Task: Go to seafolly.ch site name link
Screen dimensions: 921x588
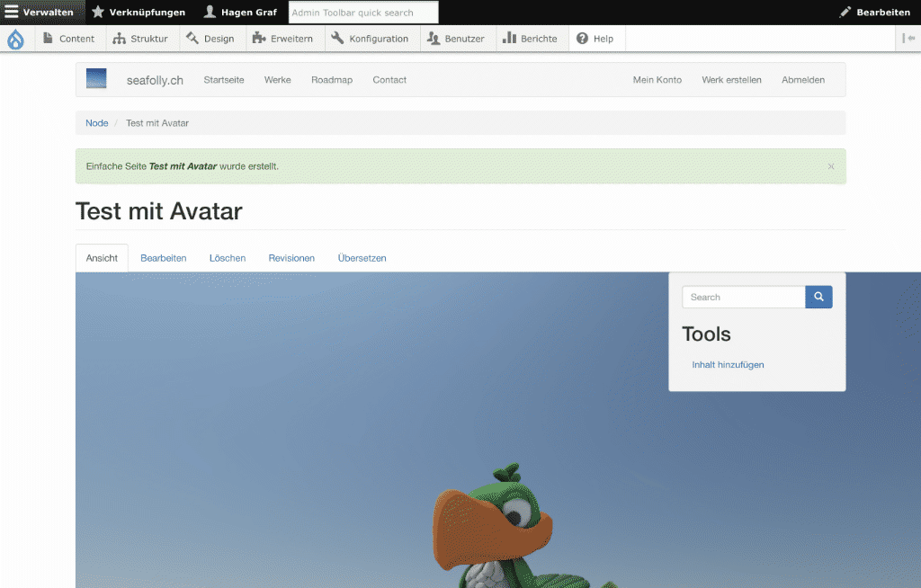Action: [x=155, y=81]
